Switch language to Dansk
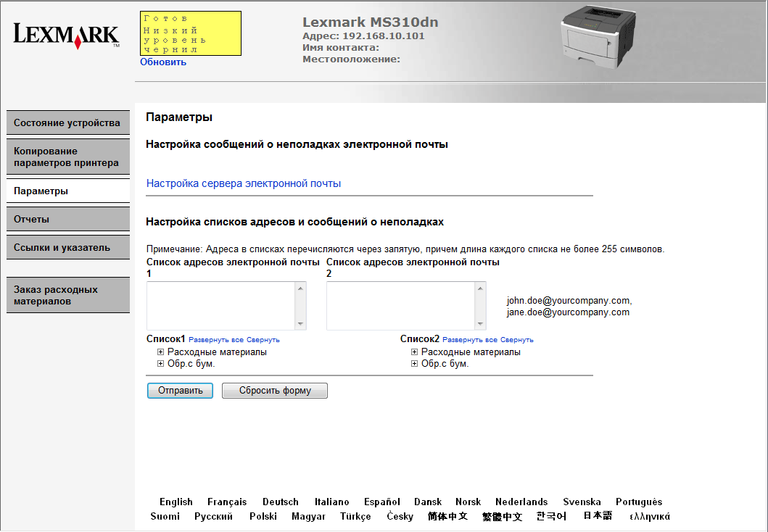 428,502
